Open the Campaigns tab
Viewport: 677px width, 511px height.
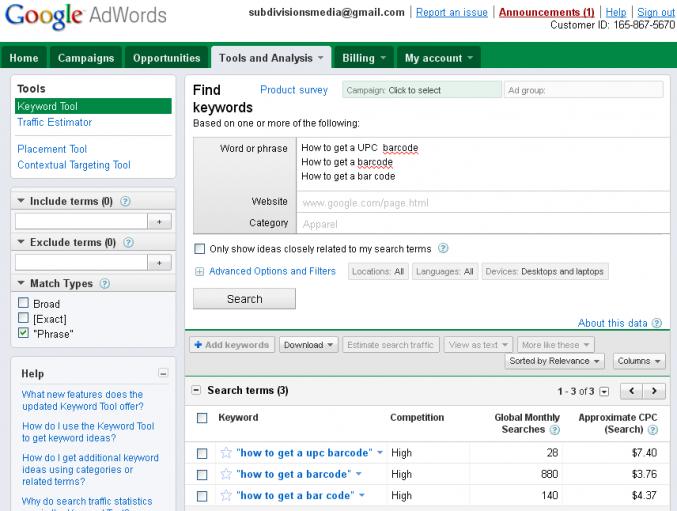point(85,58)
